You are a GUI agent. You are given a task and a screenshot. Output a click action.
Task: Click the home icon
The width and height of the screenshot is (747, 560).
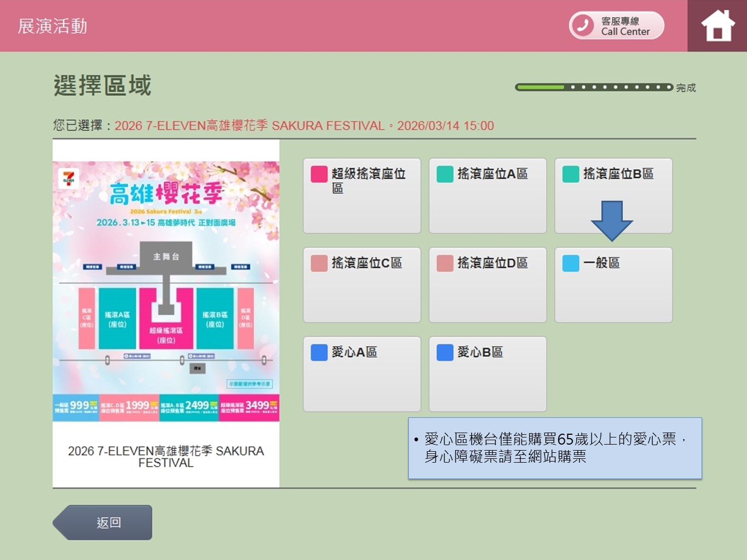717,26
